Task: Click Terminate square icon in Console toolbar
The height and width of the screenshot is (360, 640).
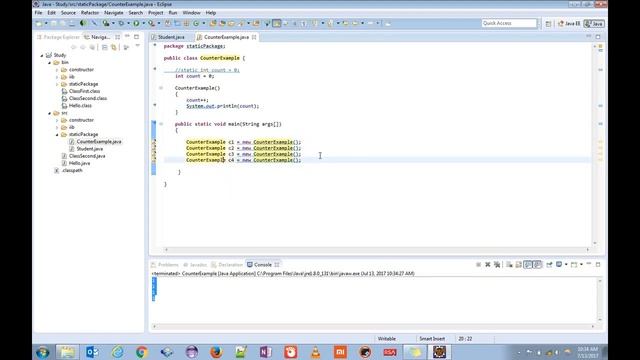Action: [478, 264]
